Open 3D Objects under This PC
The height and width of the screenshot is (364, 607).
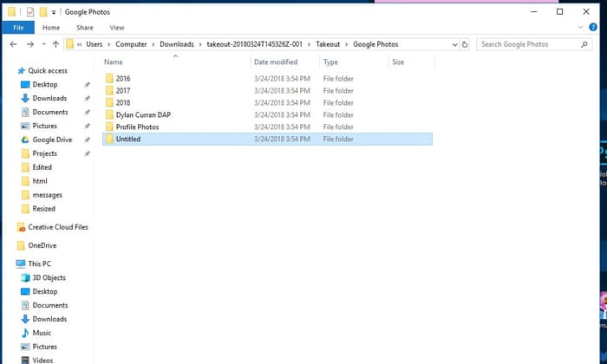click(x=49, y=277)
